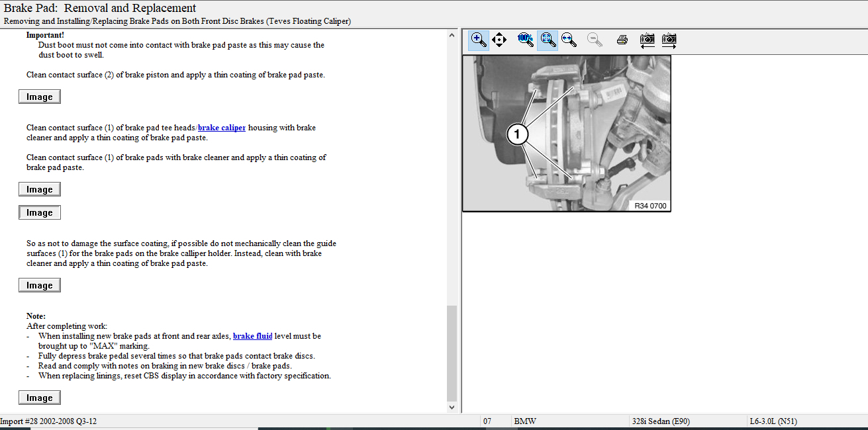Activate the pan image arrows tool
Screen dimensions: 868x430
499,40
